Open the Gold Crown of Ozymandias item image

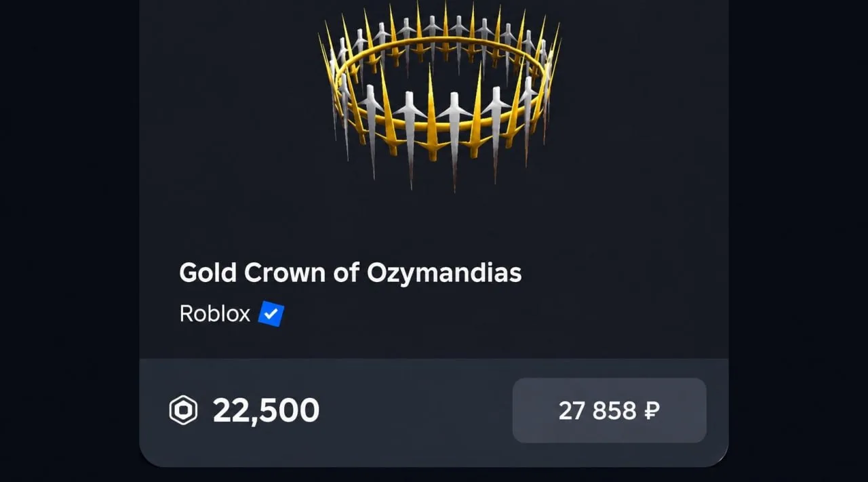[x=439, y=96]
